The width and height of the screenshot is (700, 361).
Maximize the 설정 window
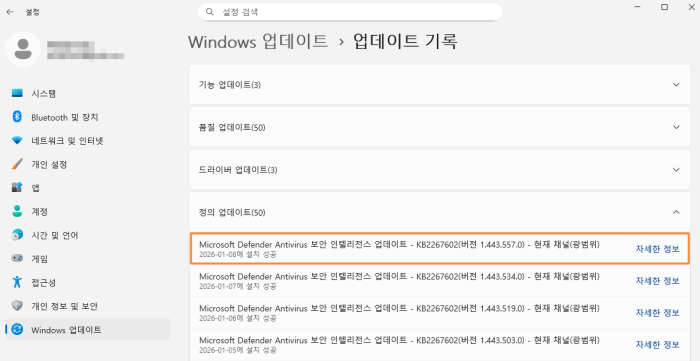[664, 7]
